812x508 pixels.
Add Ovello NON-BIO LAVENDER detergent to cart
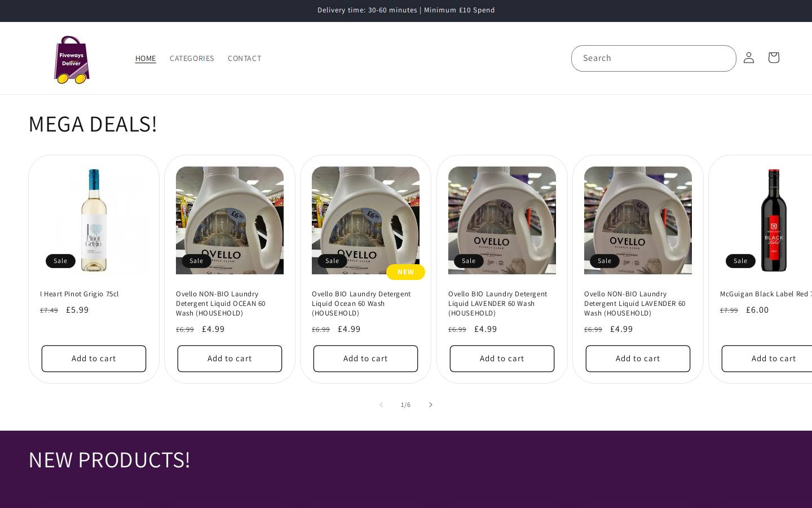[x=638, y=358]
